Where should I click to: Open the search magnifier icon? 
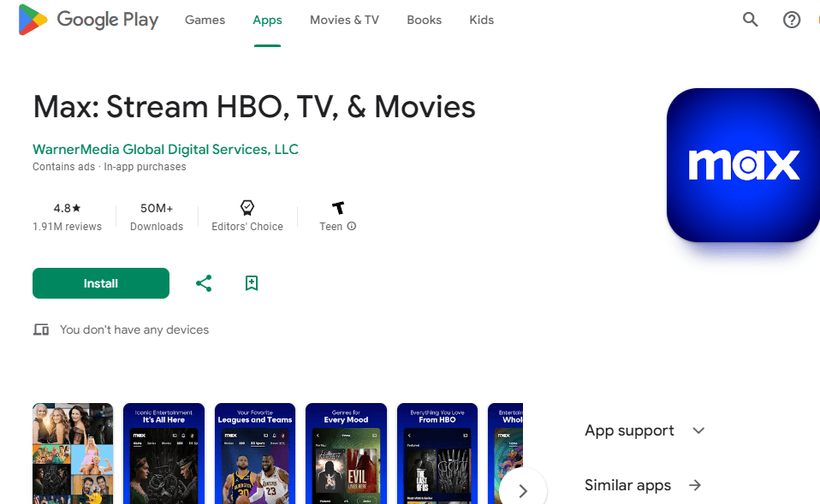pos(751,20)
